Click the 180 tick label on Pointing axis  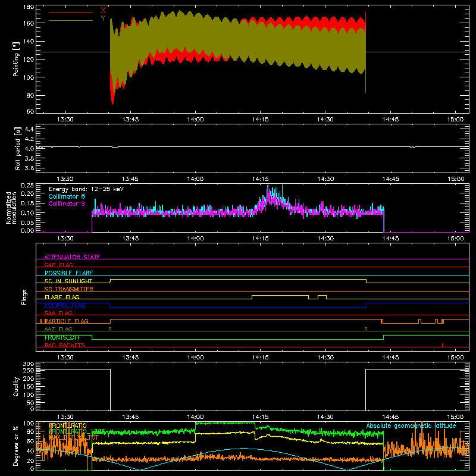29,7
